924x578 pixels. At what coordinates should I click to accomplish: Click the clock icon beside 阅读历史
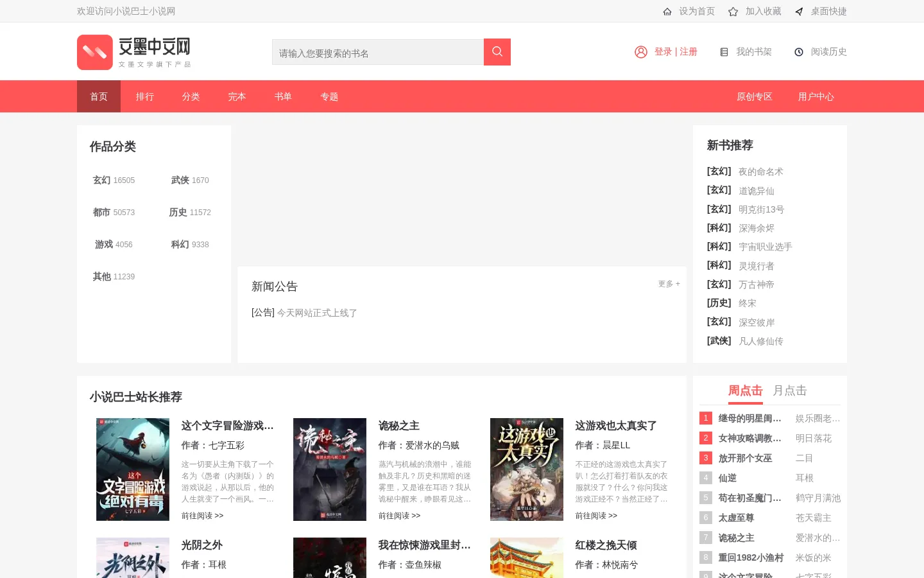pyautogui.click(x=799, y=52)
